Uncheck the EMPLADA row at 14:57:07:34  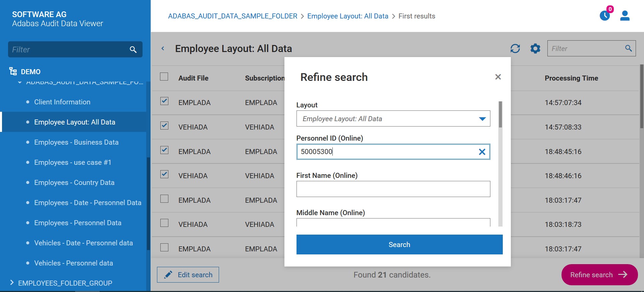click(164, 101)
